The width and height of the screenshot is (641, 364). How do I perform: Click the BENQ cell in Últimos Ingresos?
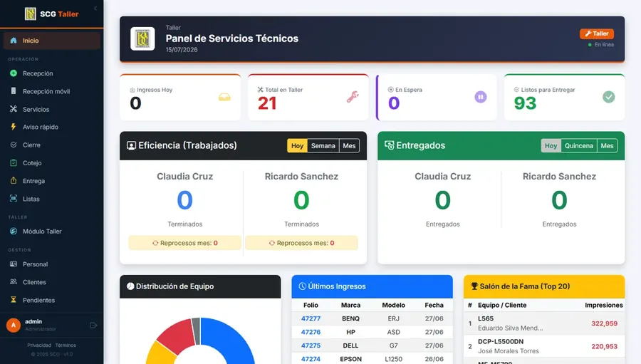click(350, 318)
